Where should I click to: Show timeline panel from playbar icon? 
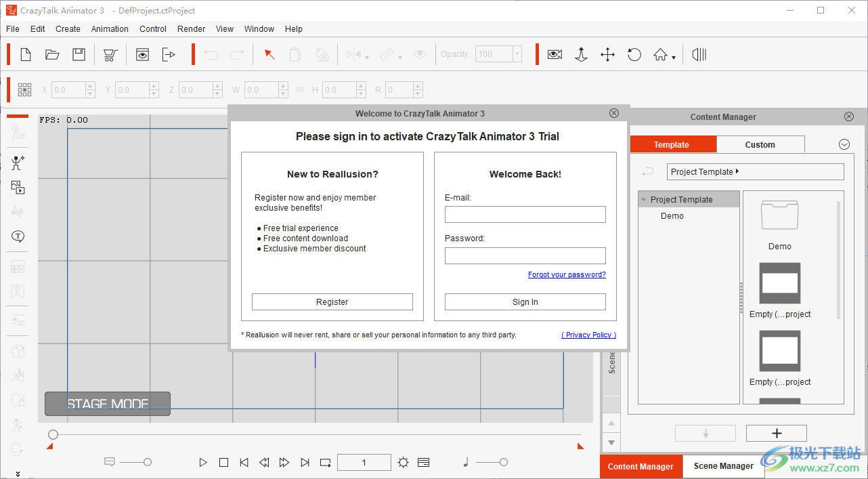(x=424, y=463)
